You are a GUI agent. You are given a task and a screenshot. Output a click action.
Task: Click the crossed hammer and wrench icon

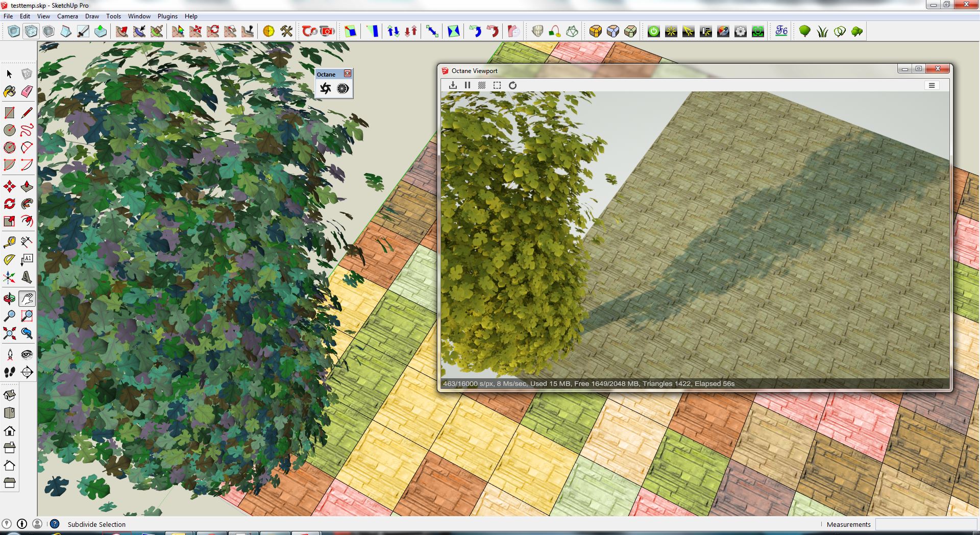286,31
